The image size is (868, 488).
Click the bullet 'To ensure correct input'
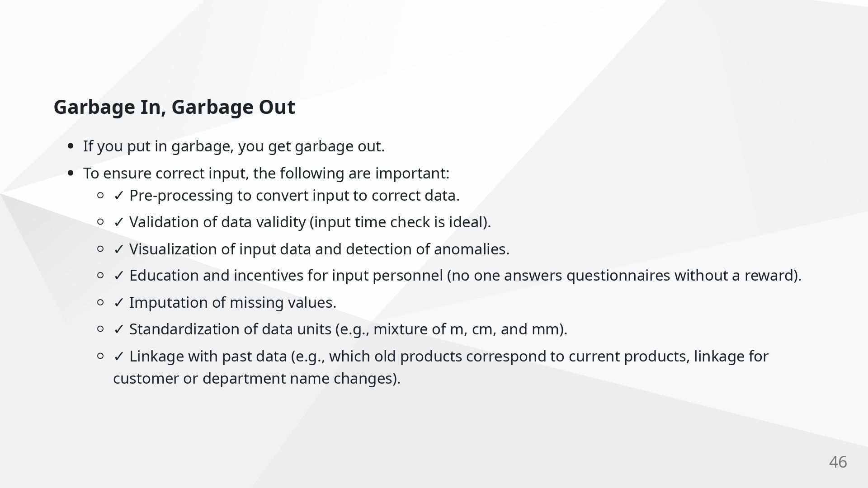pyautogui.click(x=266, y=173)
